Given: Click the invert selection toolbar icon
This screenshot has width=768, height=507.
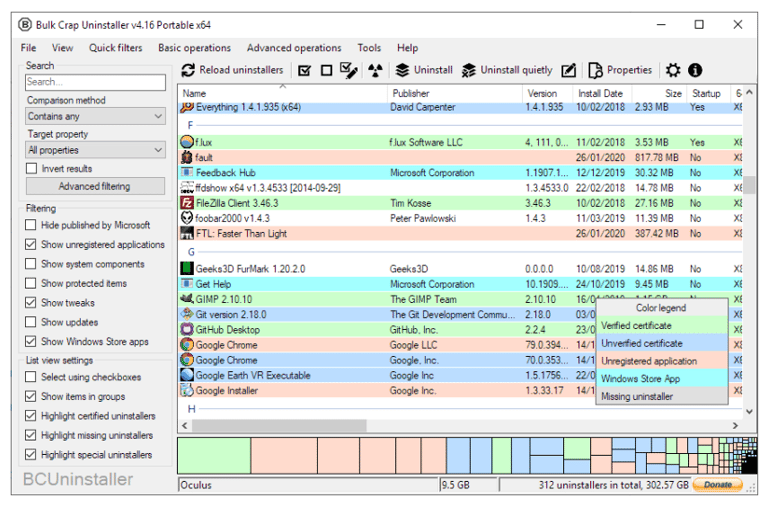Looking at the screenshot, I should point(349,71).
